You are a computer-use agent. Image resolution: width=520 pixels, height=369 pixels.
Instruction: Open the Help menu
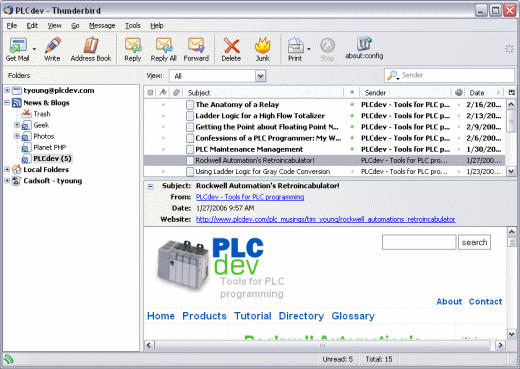coord(157,26)
